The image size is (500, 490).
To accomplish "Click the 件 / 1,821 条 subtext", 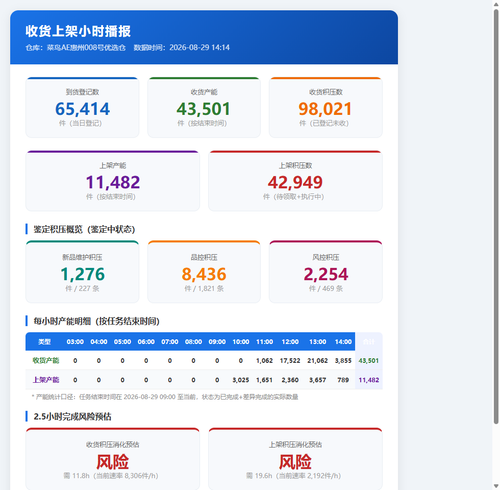I will [204, 289].
